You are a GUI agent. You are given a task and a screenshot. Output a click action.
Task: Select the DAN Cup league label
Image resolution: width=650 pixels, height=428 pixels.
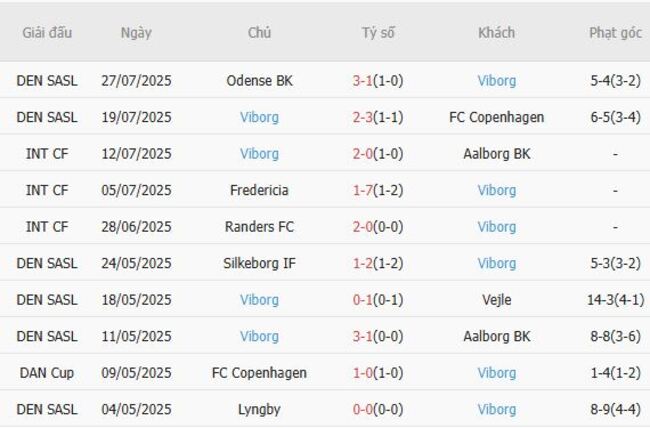pyautogui.click(x=47, y=373)
